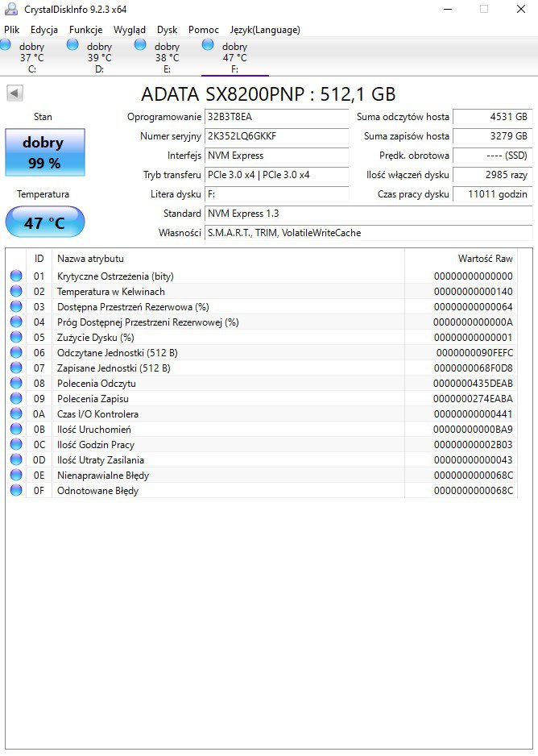This screenshot has height=756, width=538.
Task: Click the power-on count 2985 razy
Action: point(493,175)
